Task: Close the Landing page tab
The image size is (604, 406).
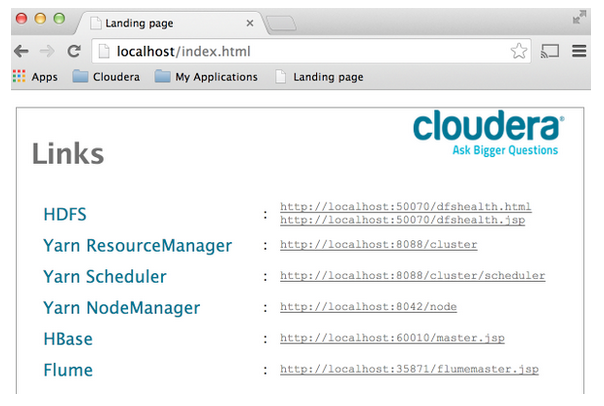Action: tap(250, 22)
